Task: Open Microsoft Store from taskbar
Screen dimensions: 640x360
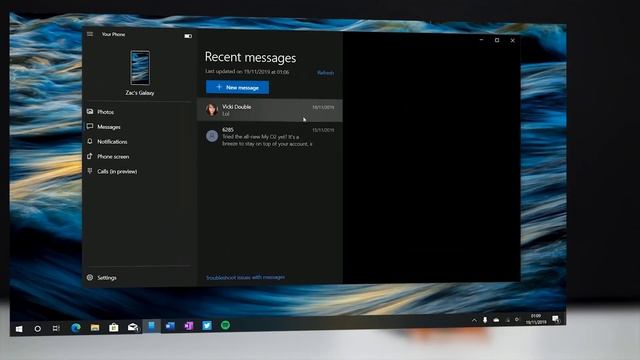Action: (x=113, y=327)
